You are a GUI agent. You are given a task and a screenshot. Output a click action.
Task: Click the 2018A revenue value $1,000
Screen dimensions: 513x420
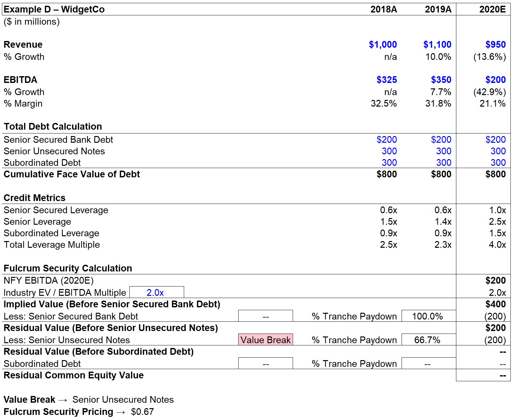tap(383, 44)
